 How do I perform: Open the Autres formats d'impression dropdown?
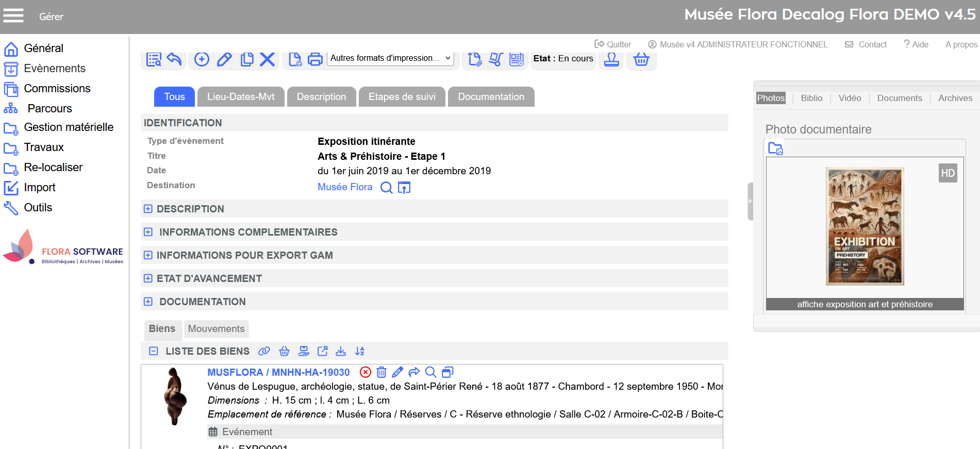(x=390, y=58)
